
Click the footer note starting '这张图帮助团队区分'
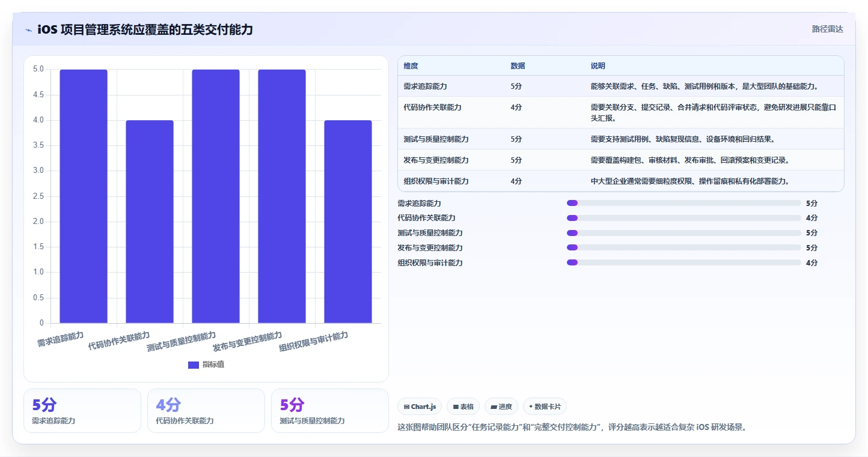[x=572, y=428]
